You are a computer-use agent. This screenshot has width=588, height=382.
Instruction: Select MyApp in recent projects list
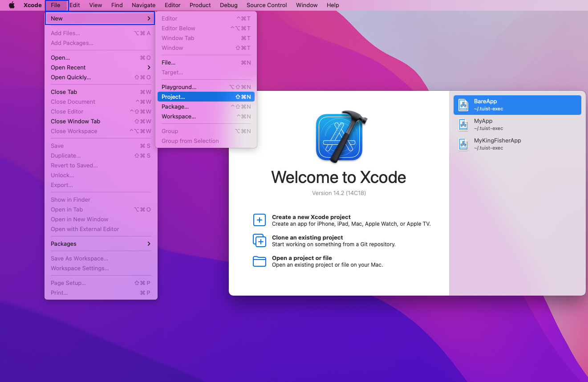click(x=517, y=125)
